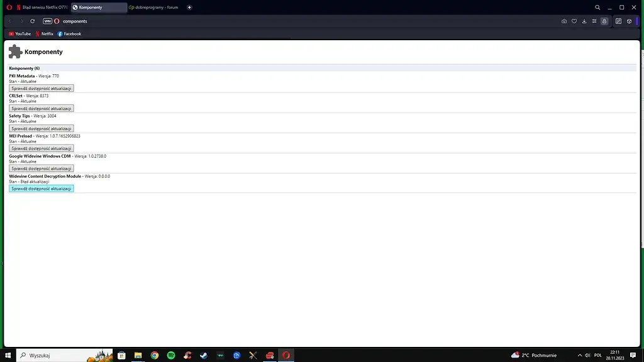
Task: Open Spotify from the taskbar
Action: [171, 356]
